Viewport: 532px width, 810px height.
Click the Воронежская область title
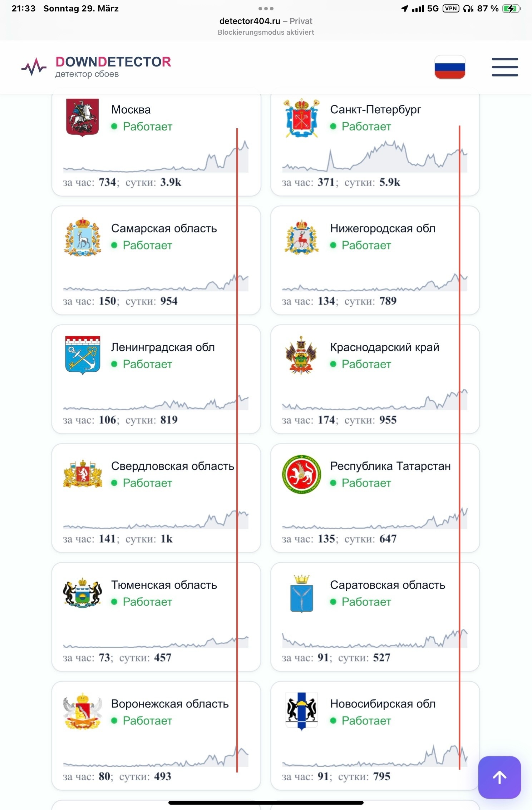(170, 703)
